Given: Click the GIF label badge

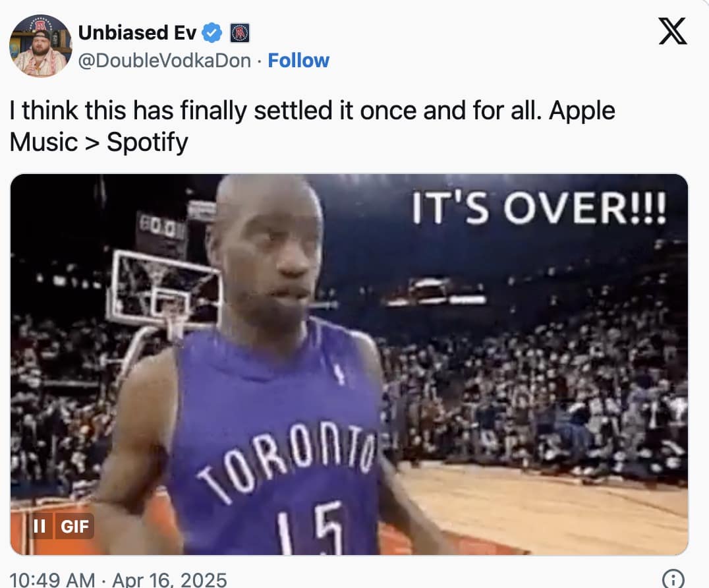Looking at the screenshot, I should [74, 526].
